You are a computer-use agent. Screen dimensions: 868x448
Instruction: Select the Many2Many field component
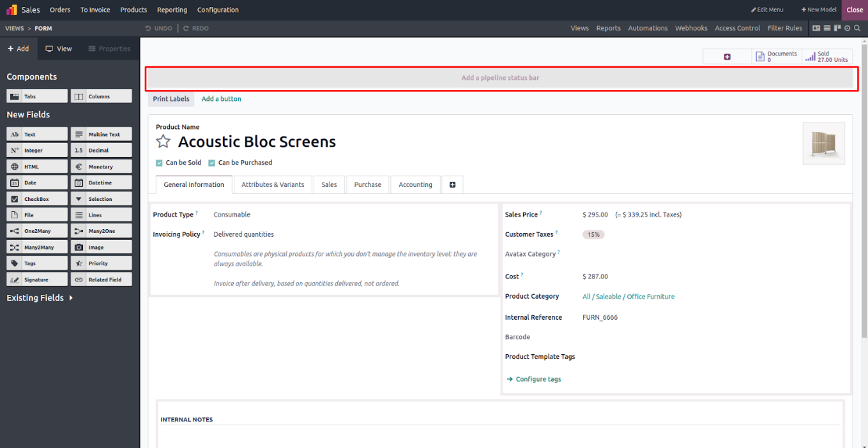(36, 247)
